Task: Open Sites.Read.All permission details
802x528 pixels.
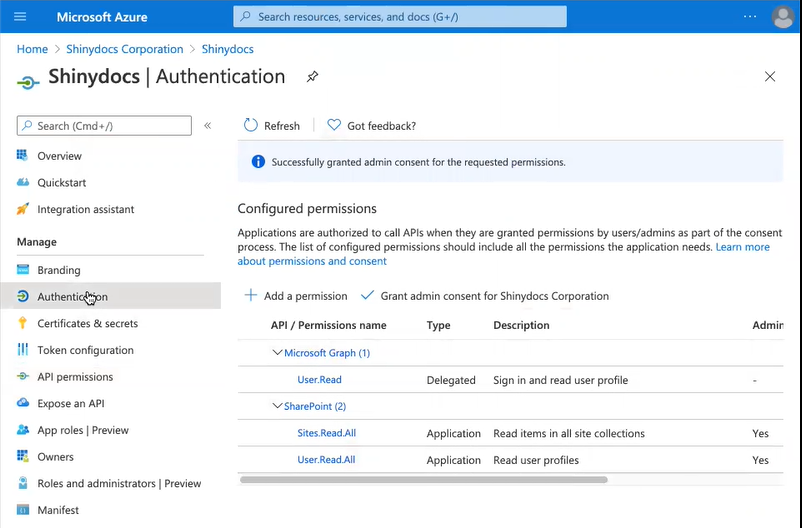Action: tap(326, 434)
